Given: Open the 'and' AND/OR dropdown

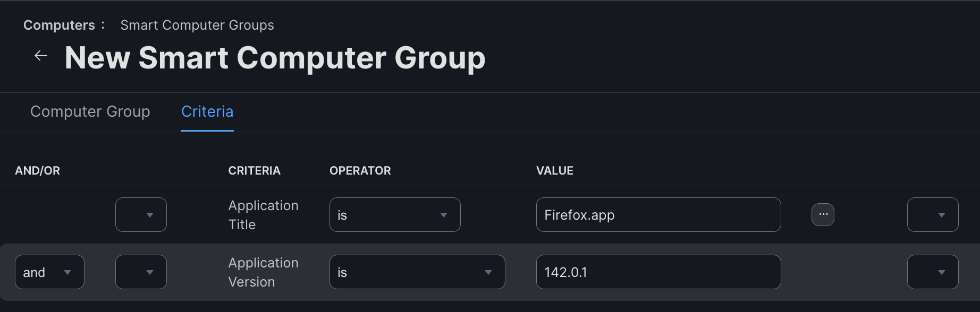Looking at the screenshot, I should (x=49, y=272).
